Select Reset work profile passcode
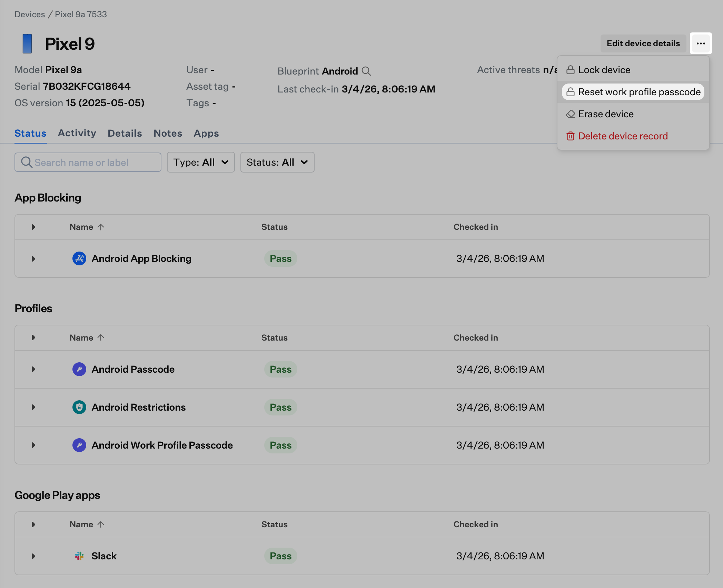 [633, 92]
